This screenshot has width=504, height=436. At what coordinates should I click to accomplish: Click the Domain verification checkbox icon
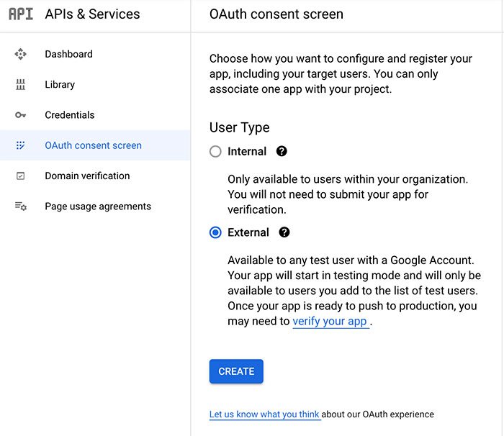(21, 176)
